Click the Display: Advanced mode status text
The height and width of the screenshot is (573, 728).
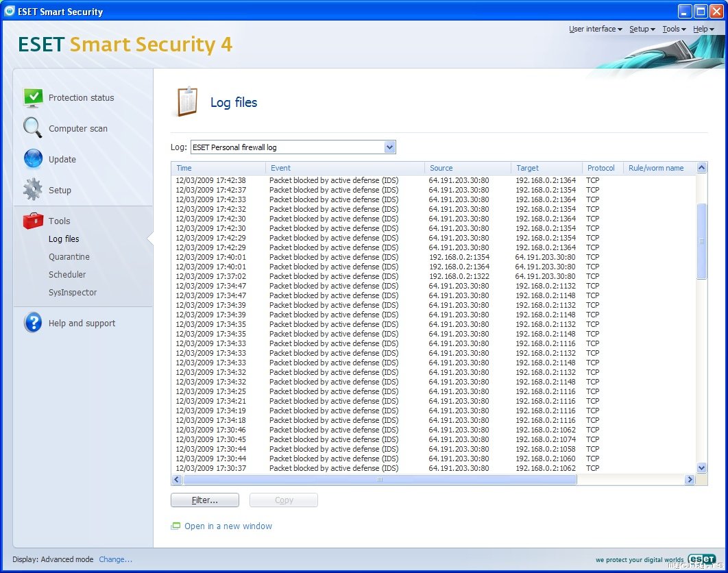(53, 559)
